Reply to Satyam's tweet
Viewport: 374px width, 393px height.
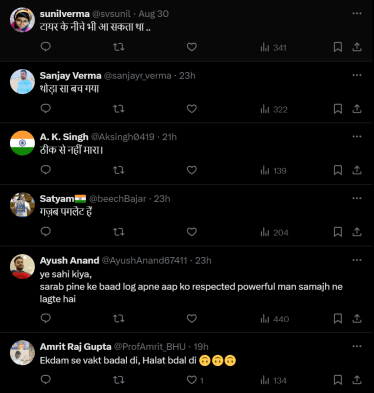point(46,231)
